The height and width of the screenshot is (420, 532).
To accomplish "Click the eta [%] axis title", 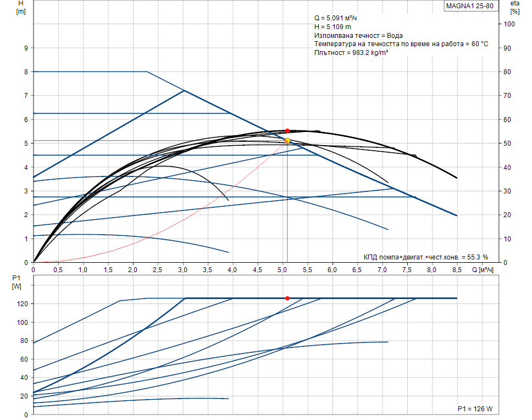I will [514, 7].
